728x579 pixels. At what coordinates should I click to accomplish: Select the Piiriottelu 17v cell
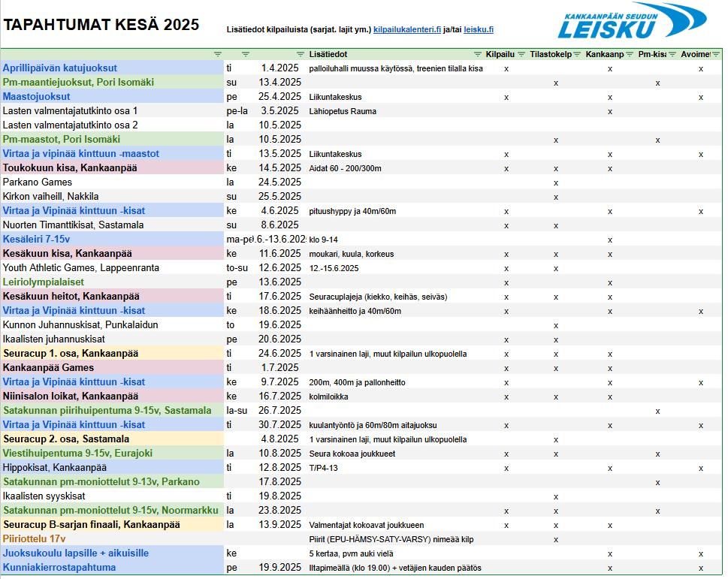pyautogui.click(x=113, y=539)
